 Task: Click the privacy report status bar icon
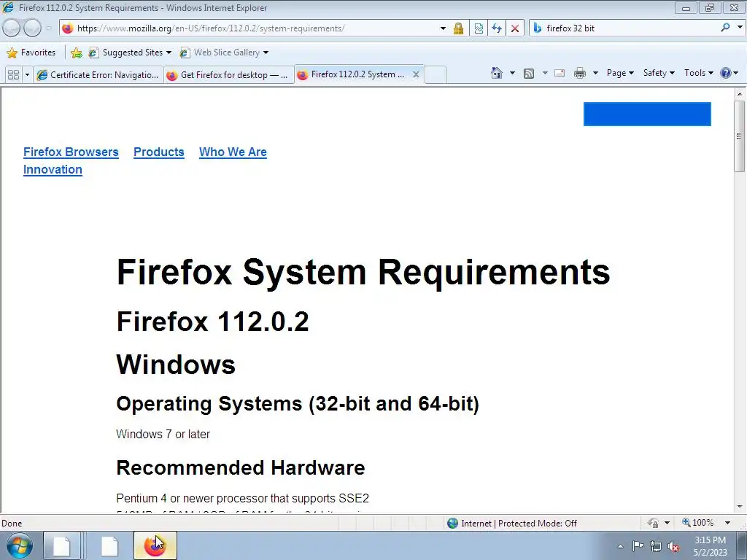[653, 523]
